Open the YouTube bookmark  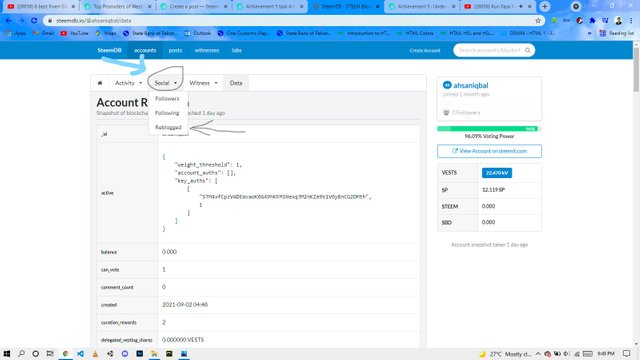point(75,33)
